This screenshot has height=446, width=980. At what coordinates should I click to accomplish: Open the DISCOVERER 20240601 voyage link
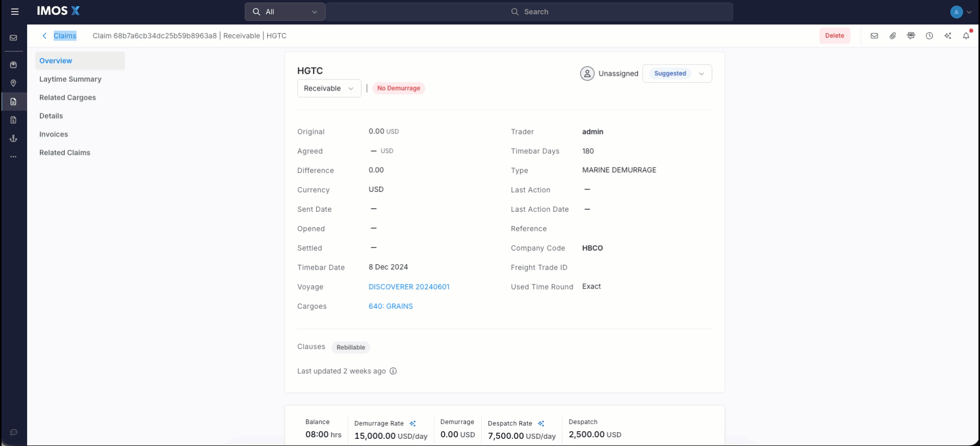click(409, 287)
